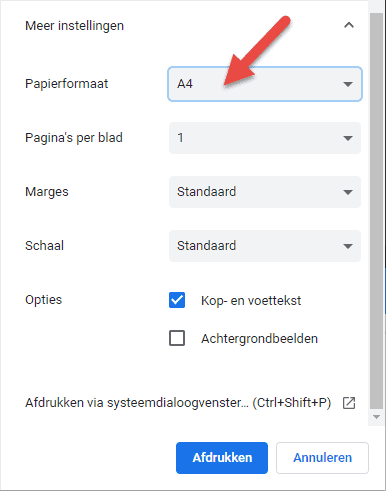Click the Annuleren button

(322, 458)
